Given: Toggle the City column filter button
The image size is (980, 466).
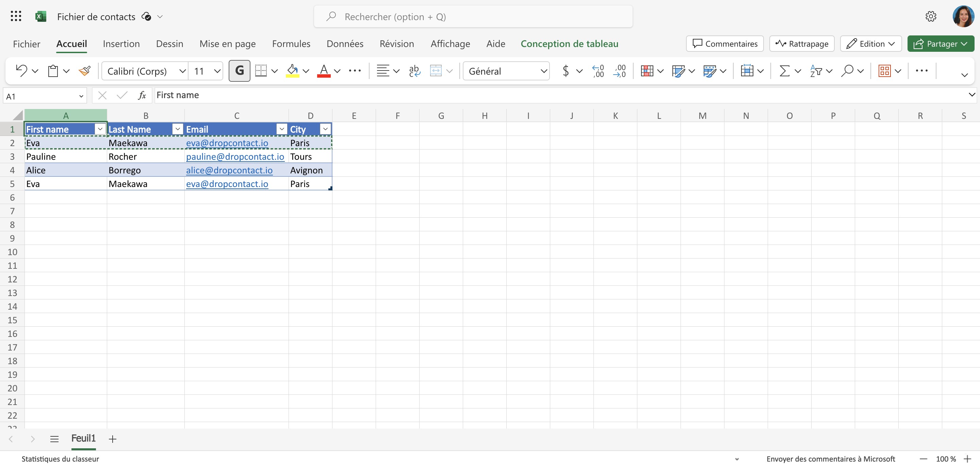Looking at the screenshot, I should pyautogui.click(x=325, y=129).
